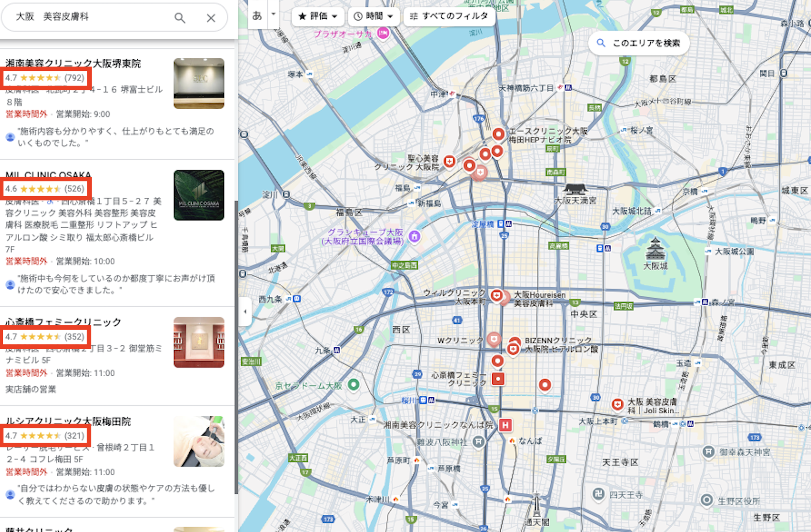Click the 新福島 station label
Viewport: 811px width, 532px height.
pos(429,203)
